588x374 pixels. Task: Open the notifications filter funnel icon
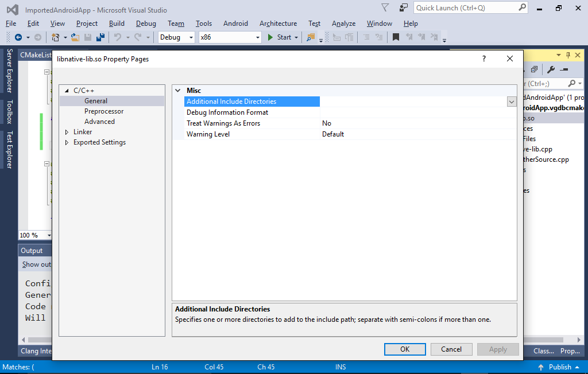coord(385,7)
